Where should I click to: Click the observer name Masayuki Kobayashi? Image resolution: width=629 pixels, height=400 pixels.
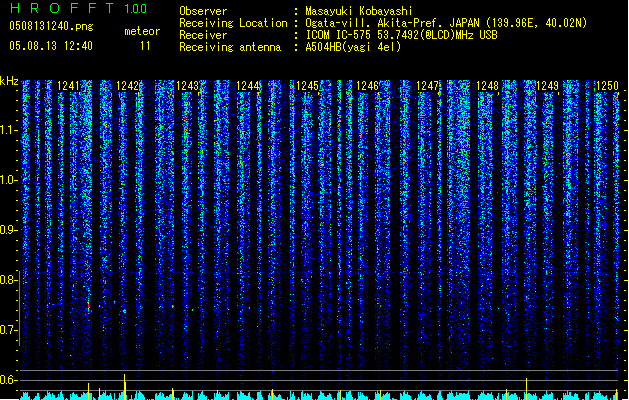359,11
